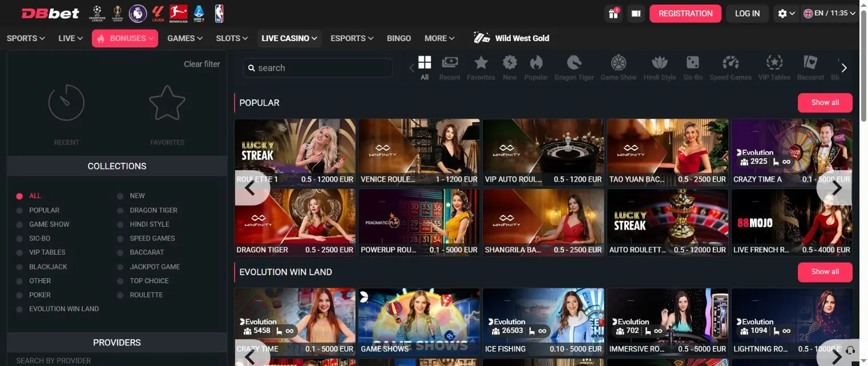Screen dimensions: 868x366
Task: Expand the ESPORTS menu dropdown
Action: pyautogui.click(x=352, y=38)
